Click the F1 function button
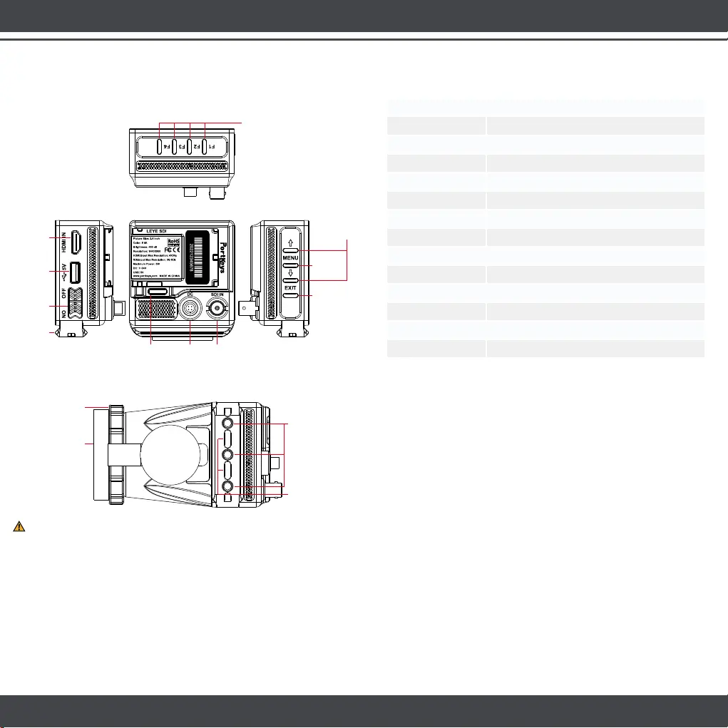Viewport: 728px width, 728px height. point(205,147)
